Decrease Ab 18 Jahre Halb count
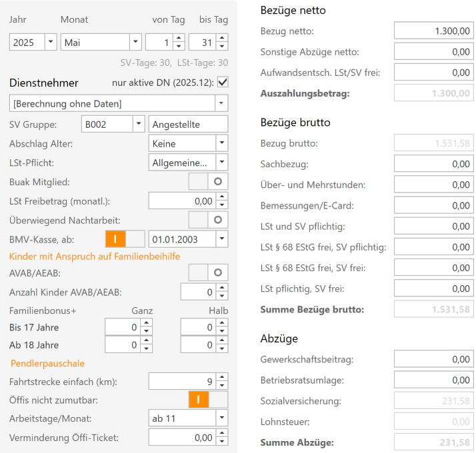Screen dimensions: 476x453 [222, 349]
